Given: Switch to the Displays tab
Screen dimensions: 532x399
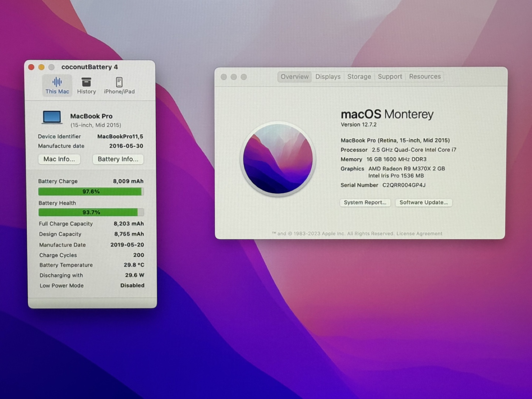Looking at the screenshot, I should click(x=328, y=77).
